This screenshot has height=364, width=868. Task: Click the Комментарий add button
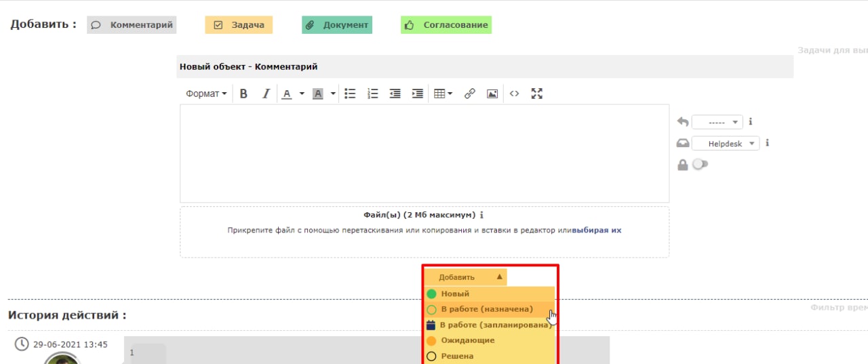tap(132, 25)
